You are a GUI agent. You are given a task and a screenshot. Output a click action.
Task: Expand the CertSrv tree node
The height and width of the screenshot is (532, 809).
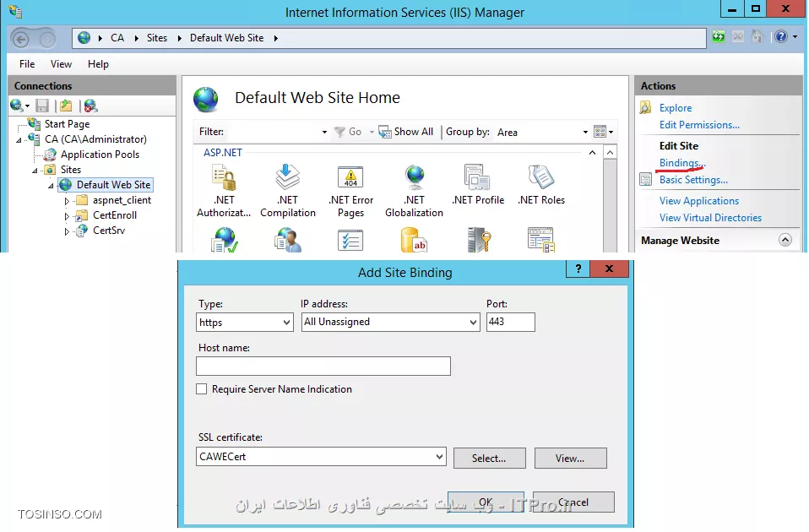click(x=67, y=231)
